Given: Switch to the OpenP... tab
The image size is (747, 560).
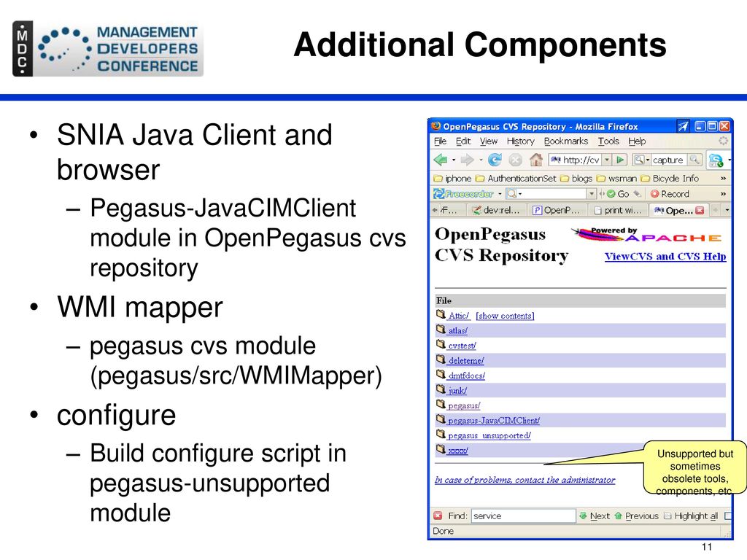Looking at the screenshot, I should (x=557, y=210).
